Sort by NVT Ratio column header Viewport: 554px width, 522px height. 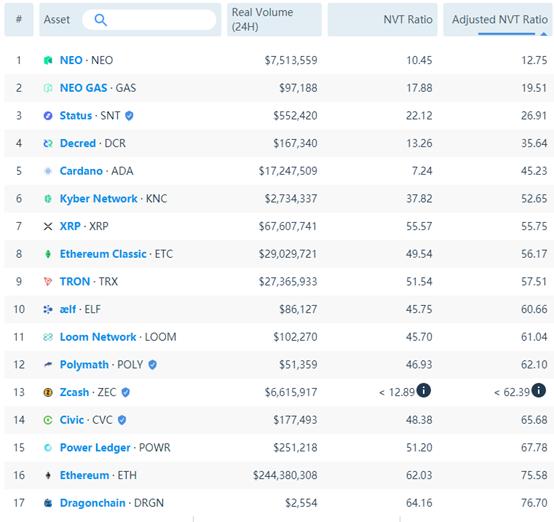pyautogui.click(x=382, y=20)
